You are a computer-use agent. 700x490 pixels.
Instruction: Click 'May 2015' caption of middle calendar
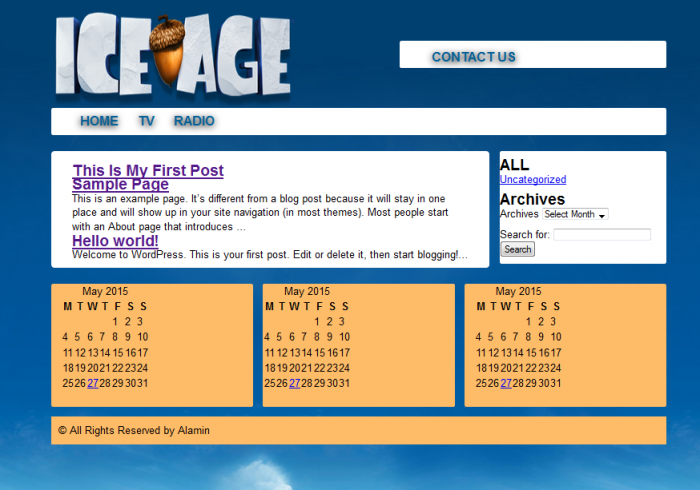tap(307, 291)
